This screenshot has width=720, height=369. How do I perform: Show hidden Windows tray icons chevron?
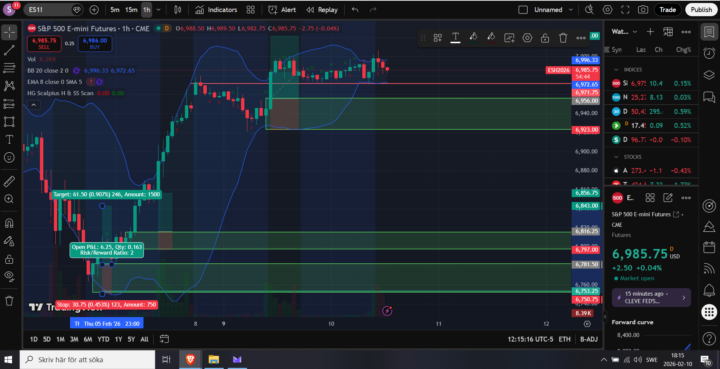[x=604, y=359]
